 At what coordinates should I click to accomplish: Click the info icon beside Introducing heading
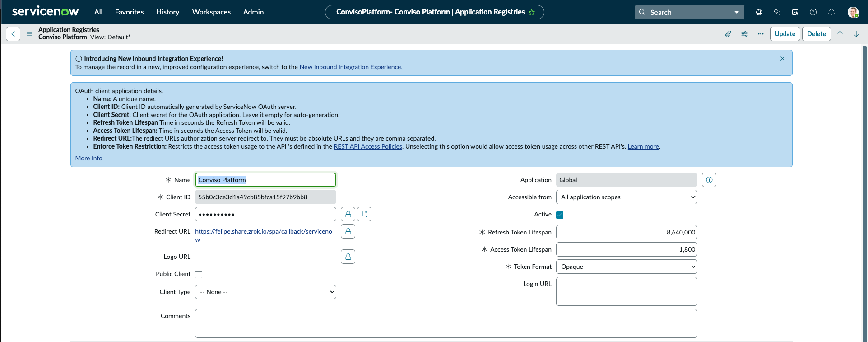point(79,59)
